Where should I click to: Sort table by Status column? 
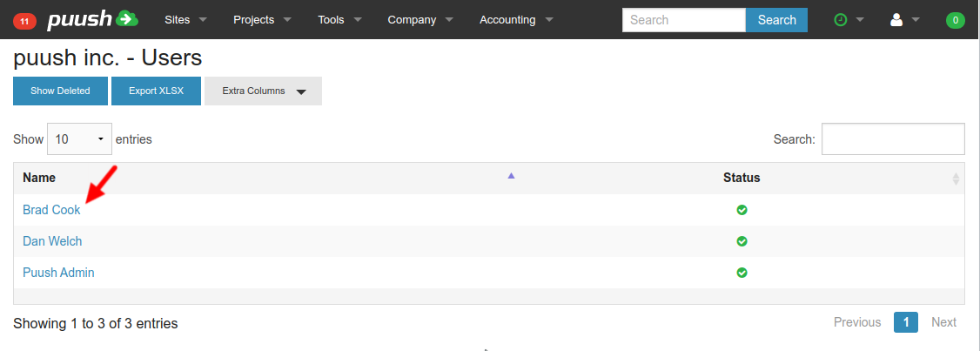click(742, 178)
